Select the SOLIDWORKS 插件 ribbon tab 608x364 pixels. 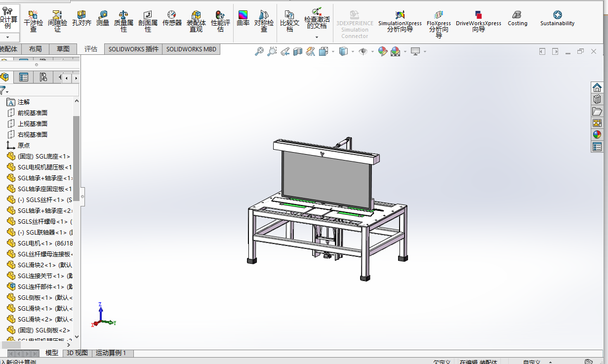coord(133,49)
